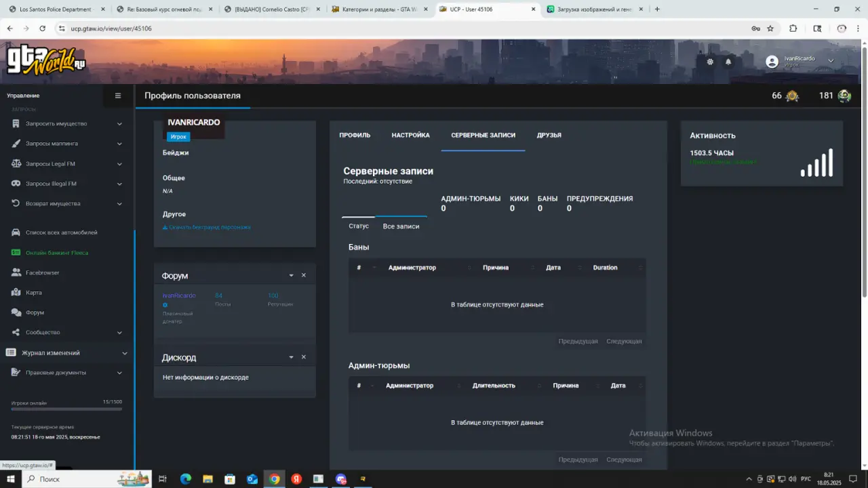868x488 pixels.
Task: Bookmark this page with the star icon
Action: pyautogui.click(x=770, y=28)
